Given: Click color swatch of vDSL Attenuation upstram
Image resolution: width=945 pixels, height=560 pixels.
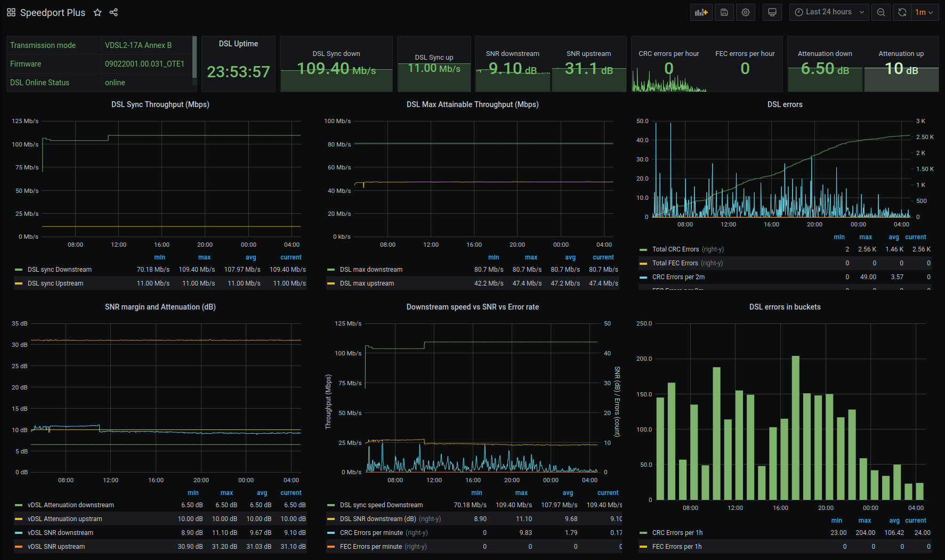Looking at the screenshot, I should click(19, 519).
